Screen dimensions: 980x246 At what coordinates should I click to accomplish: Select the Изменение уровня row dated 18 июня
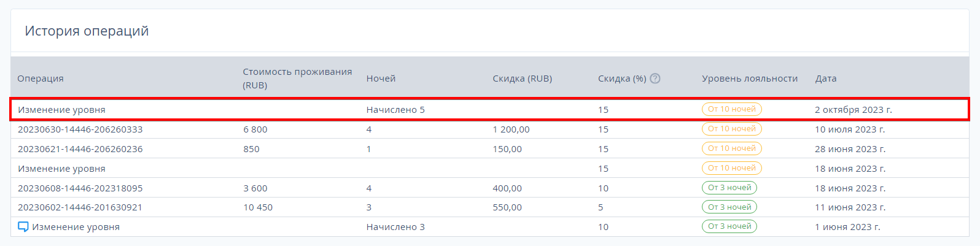489,168
